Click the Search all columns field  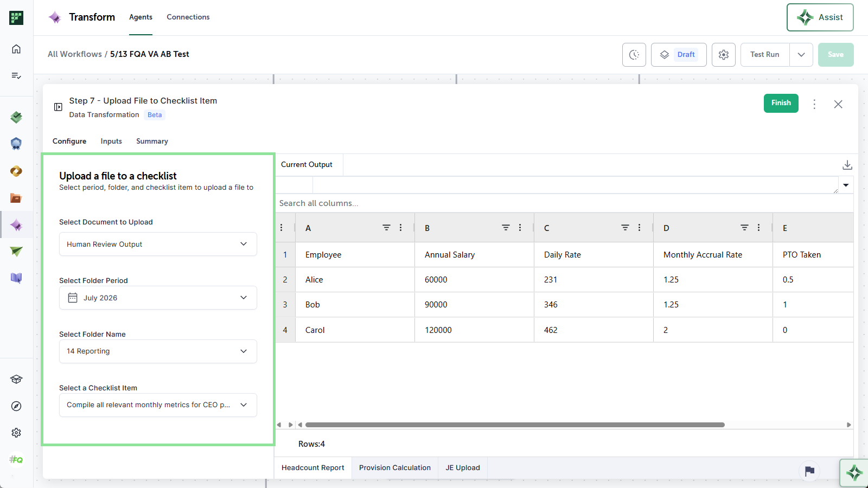[x=564, y=203]
